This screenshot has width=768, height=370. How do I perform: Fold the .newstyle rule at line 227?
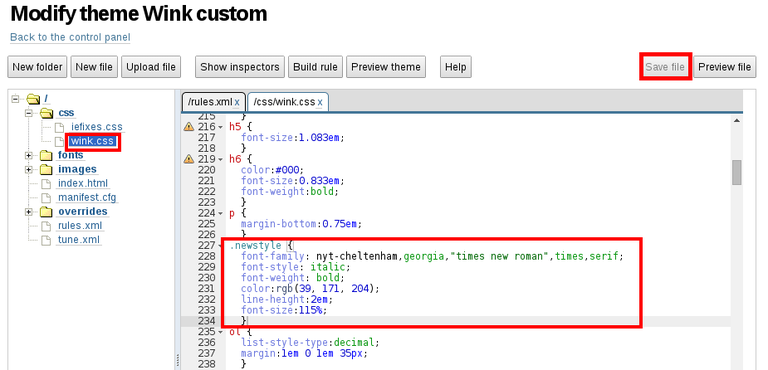click(x=220, y=246)
